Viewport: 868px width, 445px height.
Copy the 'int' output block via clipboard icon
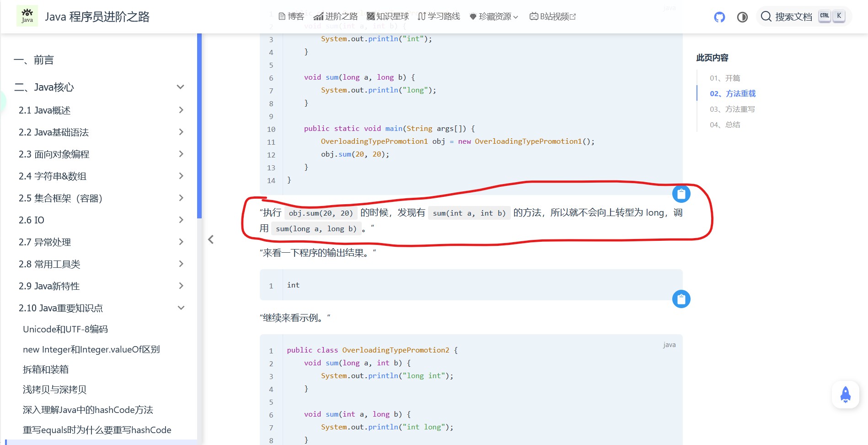(681, 299)
